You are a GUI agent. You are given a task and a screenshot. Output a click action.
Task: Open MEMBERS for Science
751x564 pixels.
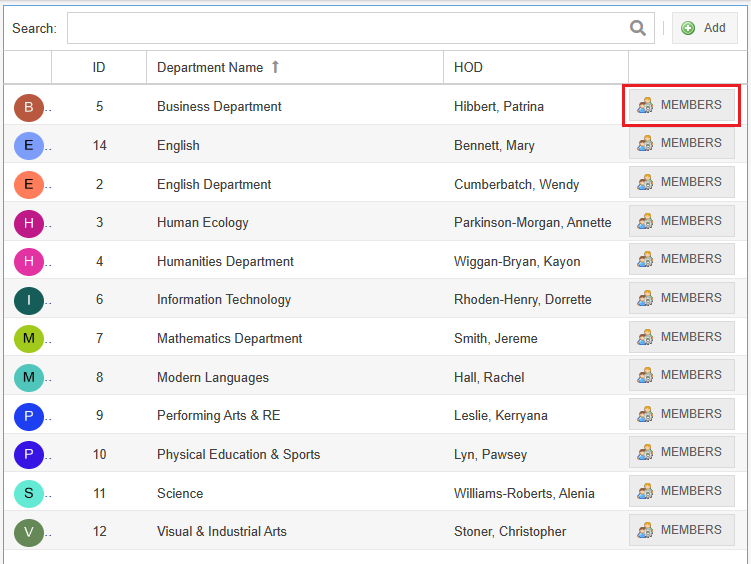point(682,491)
